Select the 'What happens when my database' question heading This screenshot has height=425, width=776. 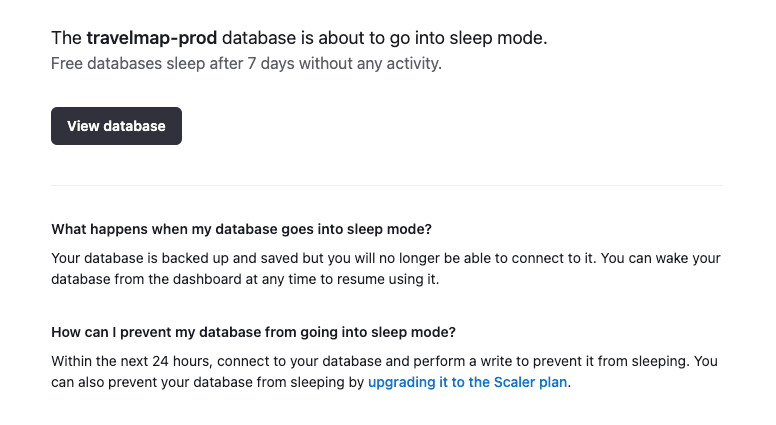click(x=242, y=230)
